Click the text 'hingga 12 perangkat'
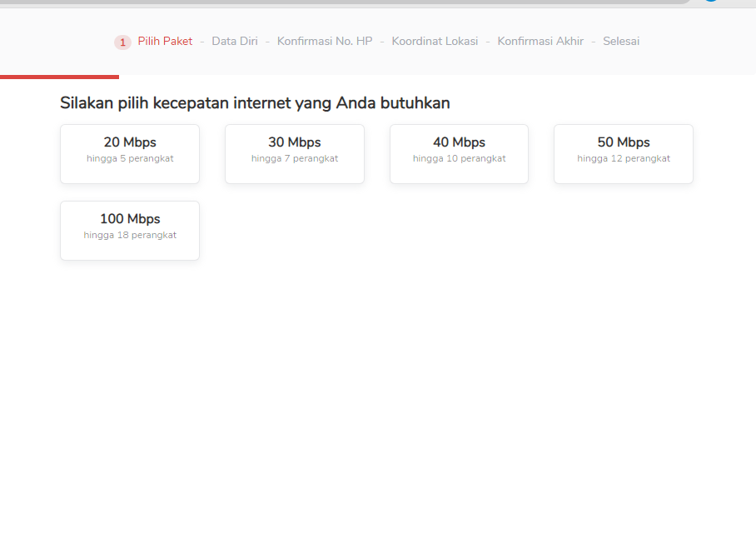 coord(624,159)
